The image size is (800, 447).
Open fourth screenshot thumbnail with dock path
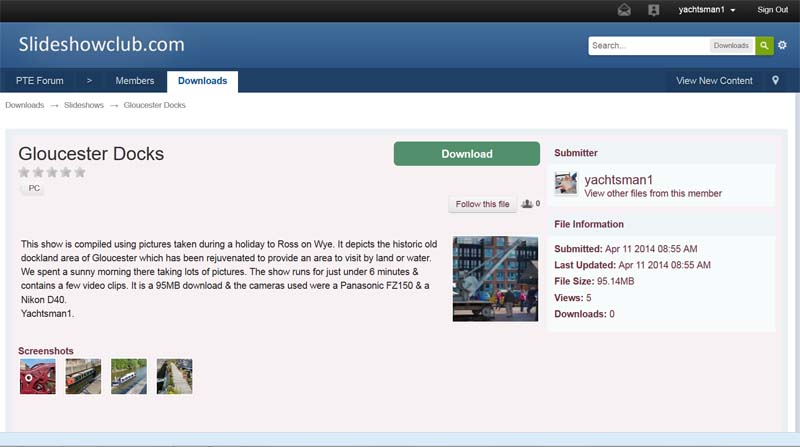tap(174, 377)
